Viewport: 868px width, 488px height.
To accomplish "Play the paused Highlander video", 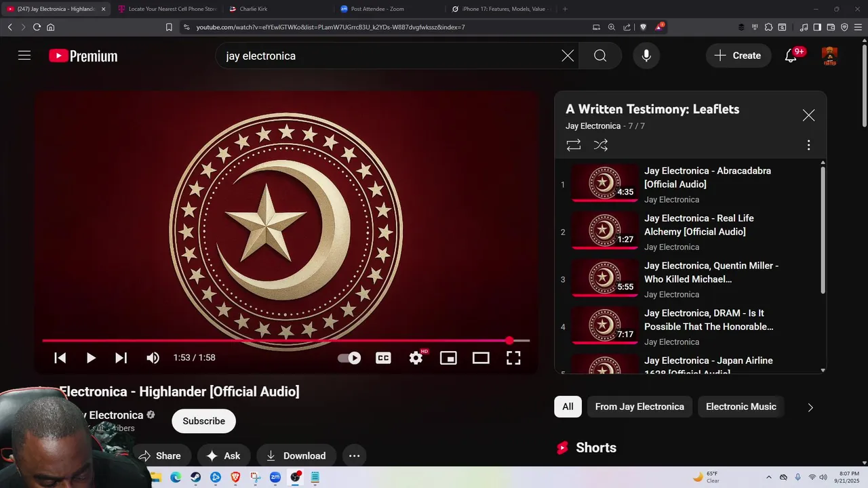I will (90, 358).
